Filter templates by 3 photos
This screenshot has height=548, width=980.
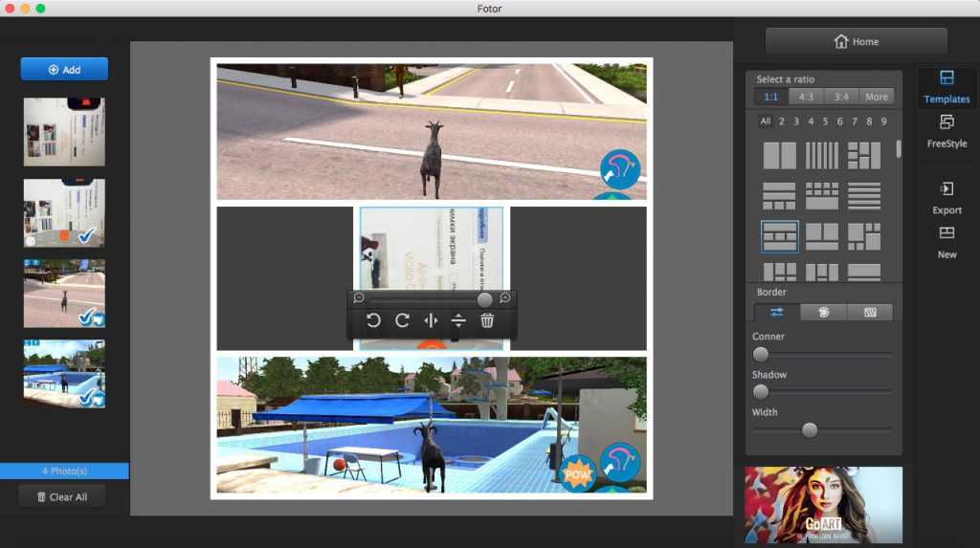pyautogui.click(x=796, y=121)
